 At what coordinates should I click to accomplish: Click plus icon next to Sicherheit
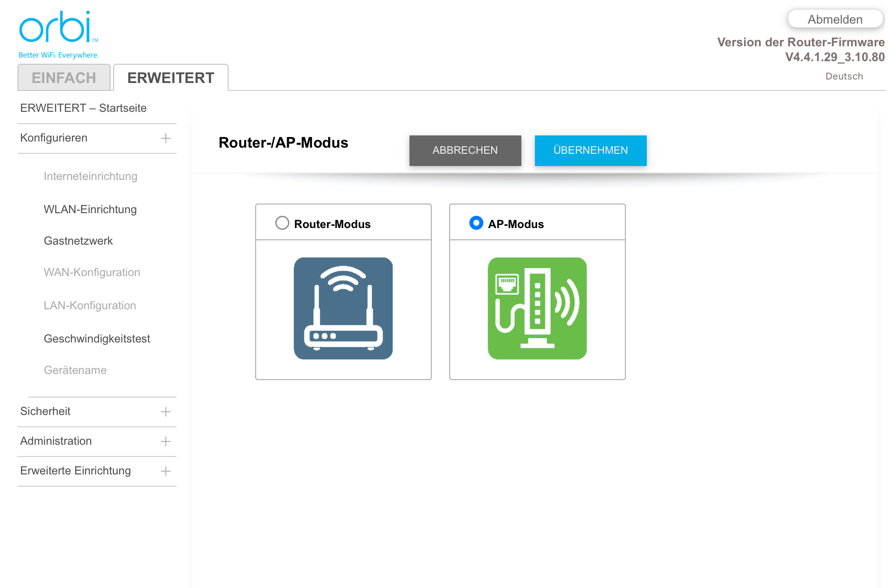pos(166,412)
